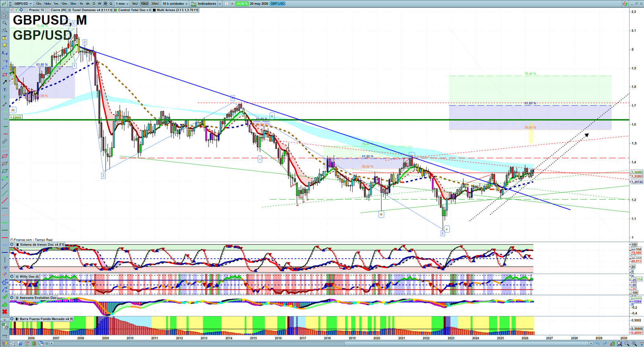Image resolution: width=644 pixels, height=347 pixels.
Task: Select the Q quarterly timeframe
Action: 111,4
